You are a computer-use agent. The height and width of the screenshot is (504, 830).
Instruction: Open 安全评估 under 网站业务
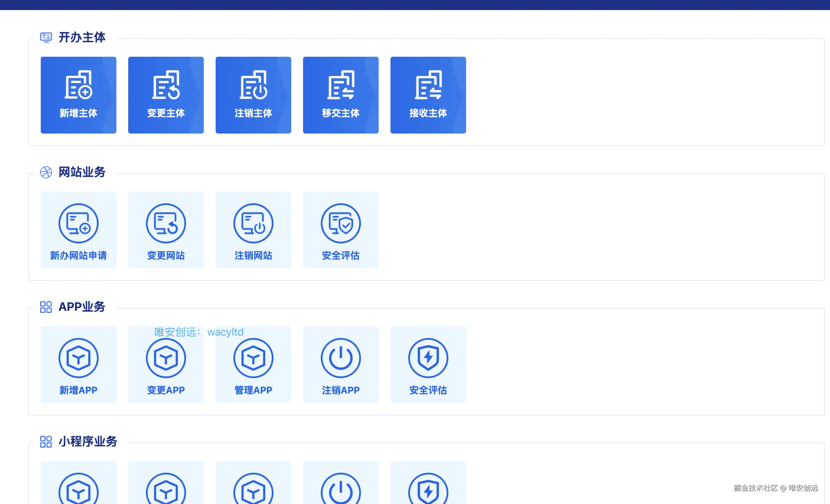pos(341,230)
